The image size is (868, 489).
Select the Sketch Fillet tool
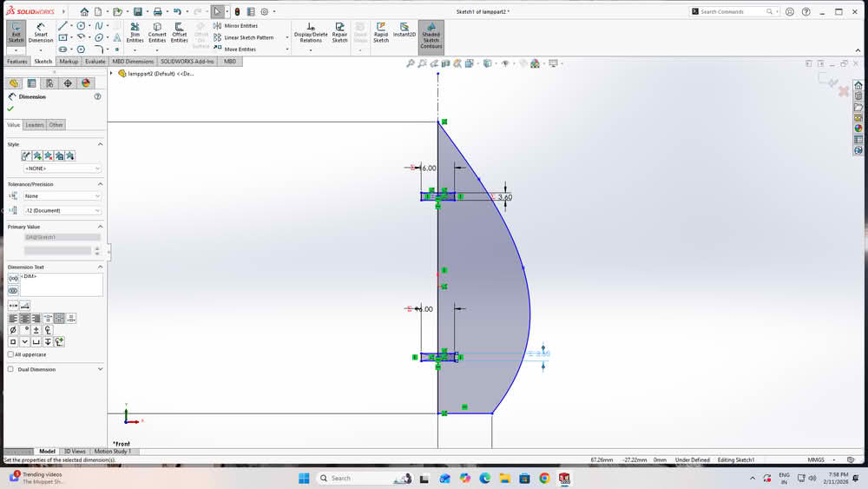click(x=99, y=50)
